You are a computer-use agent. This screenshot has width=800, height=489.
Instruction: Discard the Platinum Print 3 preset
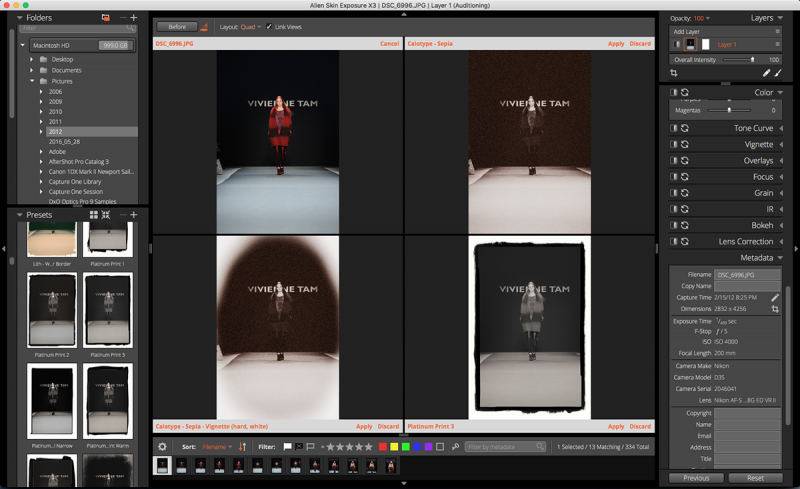click(640, 426)
